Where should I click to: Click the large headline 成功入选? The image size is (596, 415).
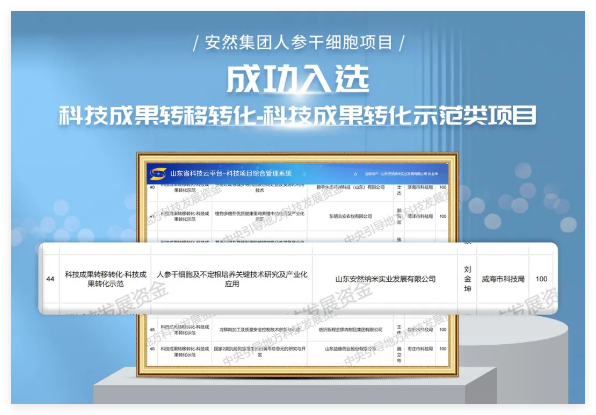298,79
